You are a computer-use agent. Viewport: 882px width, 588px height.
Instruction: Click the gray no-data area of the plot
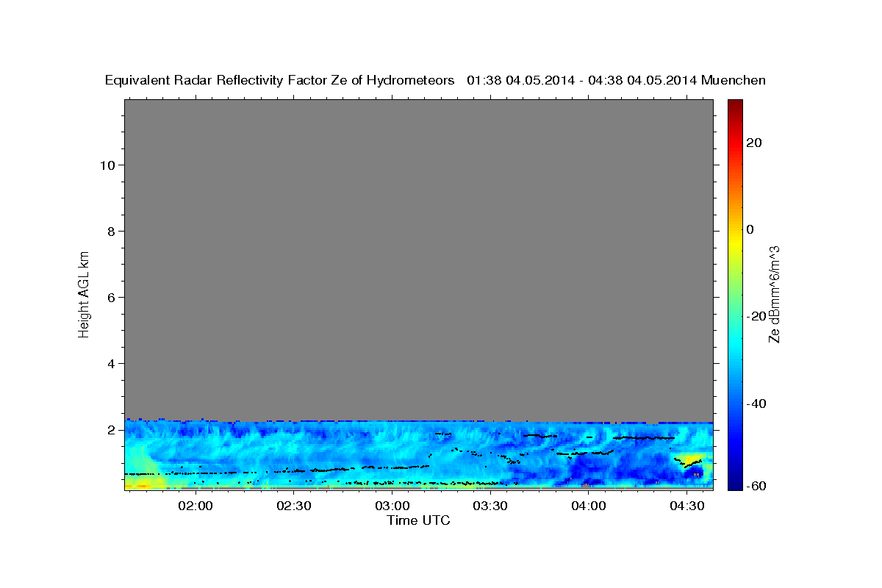tap(418, 259)
